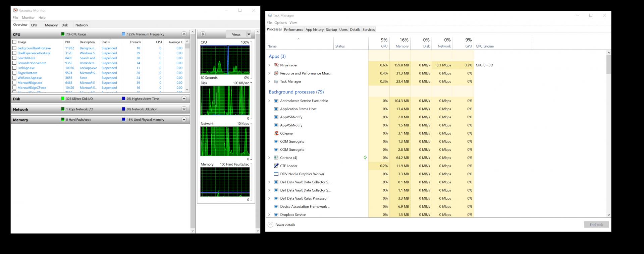Click the Application Frame Host process icon
Viewport: 644px width, 254px height.
point(276,109)
